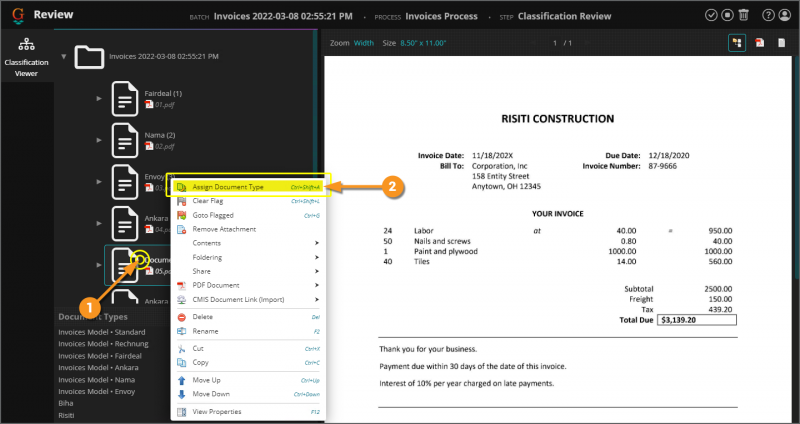Click the stop task icon

tap(727, 15)
